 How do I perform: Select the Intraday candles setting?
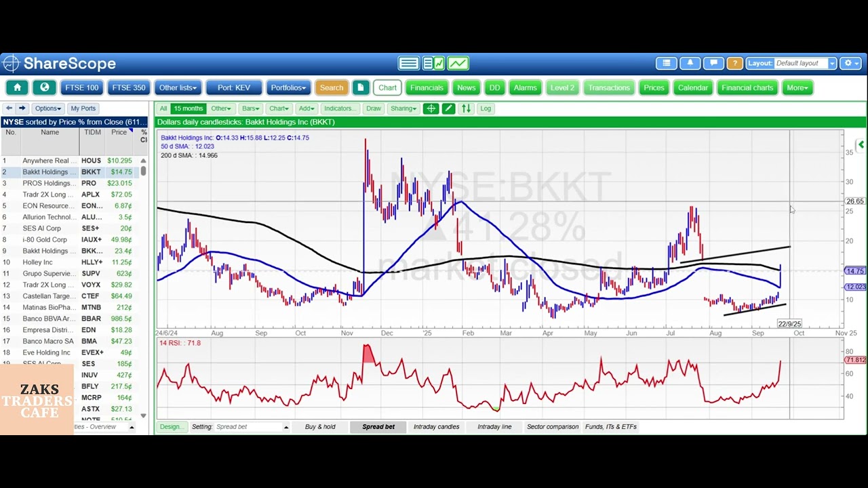coord(436,427)
